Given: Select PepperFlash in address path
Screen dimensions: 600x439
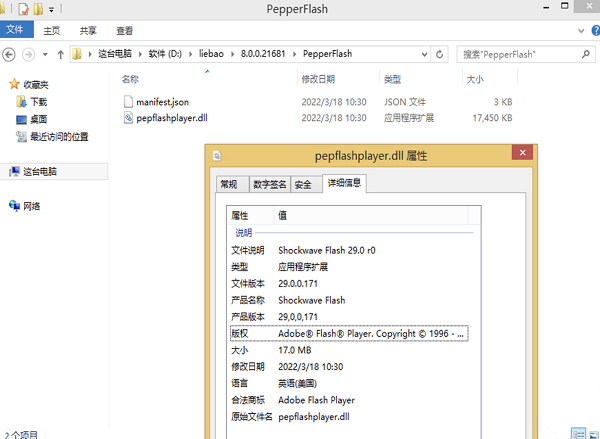Looking at the screenshot, I should [327, 54].
